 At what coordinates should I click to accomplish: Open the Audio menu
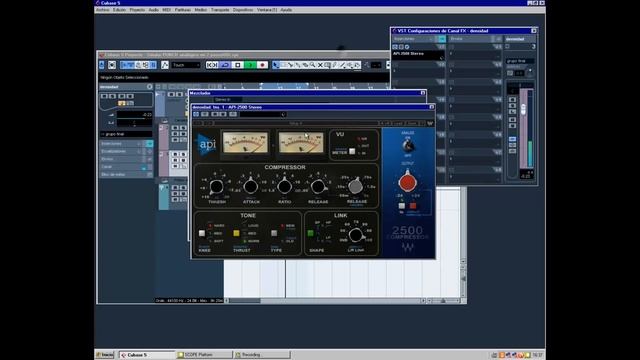153,10
